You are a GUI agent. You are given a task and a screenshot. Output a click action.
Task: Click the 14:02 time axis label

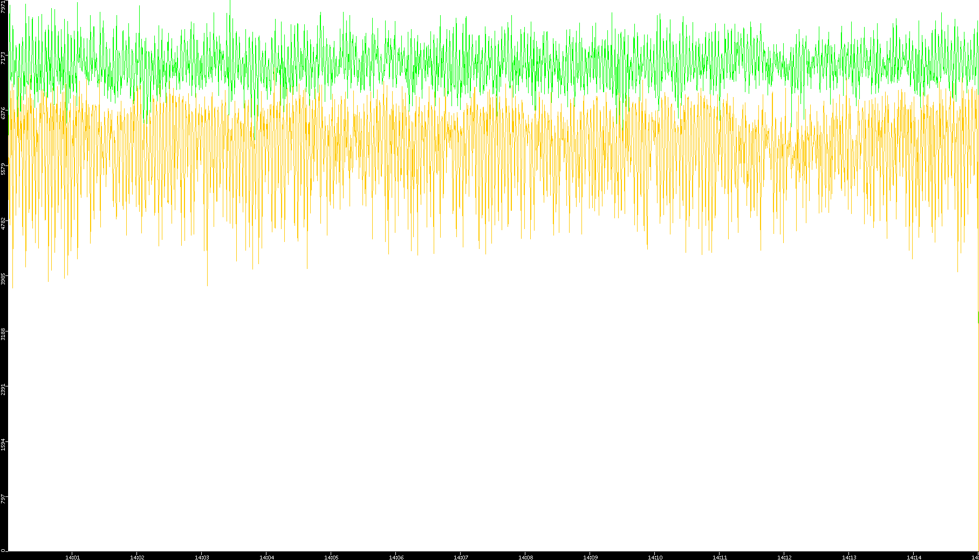point(137,557)
